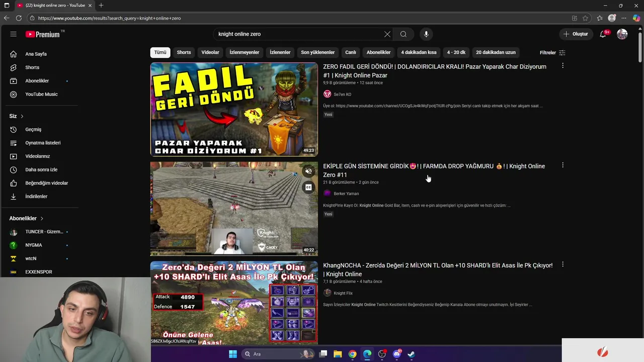The width and height of the screenshot is (644, 362).
Task: Open a new browser tab
Action: point(101,6)
